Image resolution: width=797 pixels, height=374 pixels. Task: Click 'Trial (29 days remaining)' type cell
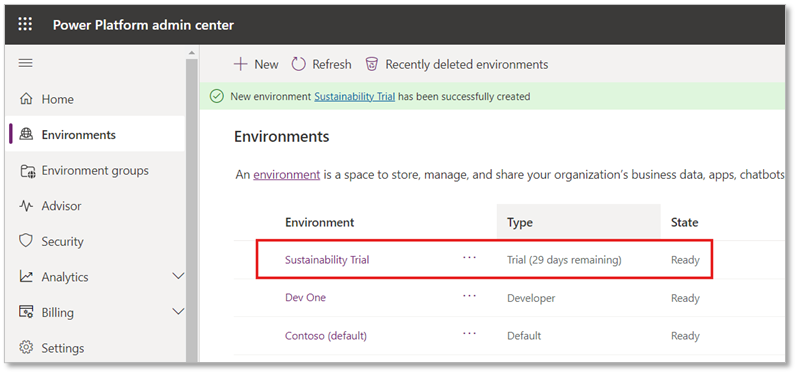(564, 260)
